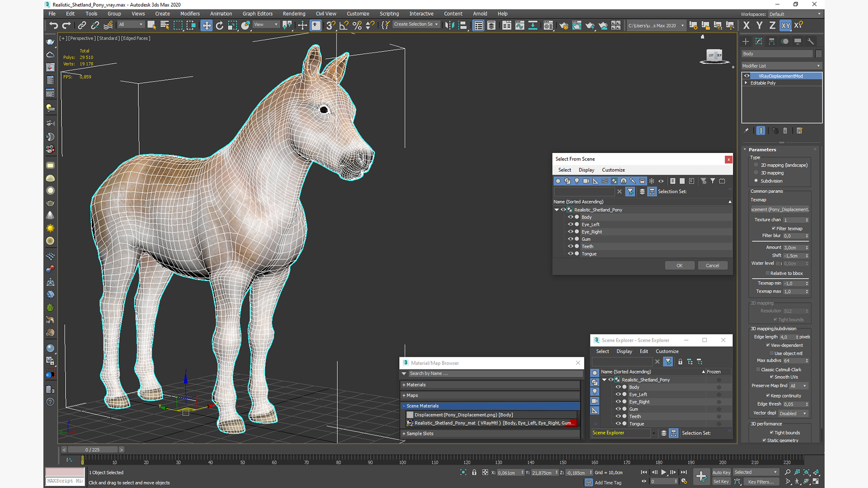
Task: Select the 3D mapping radio button
Action: [x=756, y=173]
